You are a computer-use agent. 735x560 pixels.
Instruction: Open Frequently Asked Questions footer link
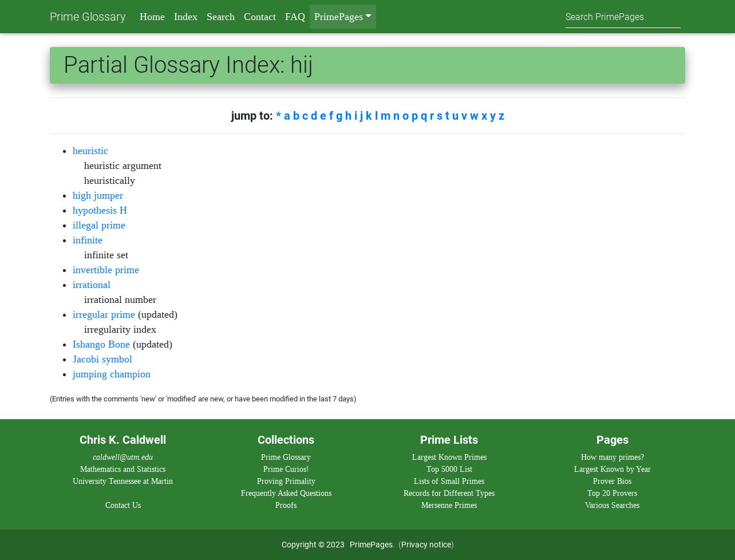(286, 493)
